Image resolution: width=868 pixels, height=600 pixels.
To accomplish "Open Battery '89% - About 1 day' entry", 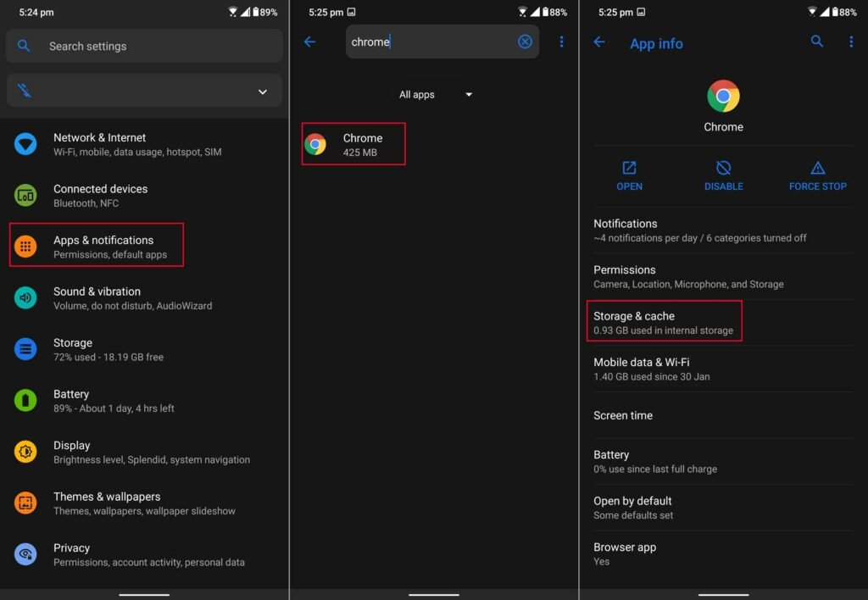I will tap(114, 401).
